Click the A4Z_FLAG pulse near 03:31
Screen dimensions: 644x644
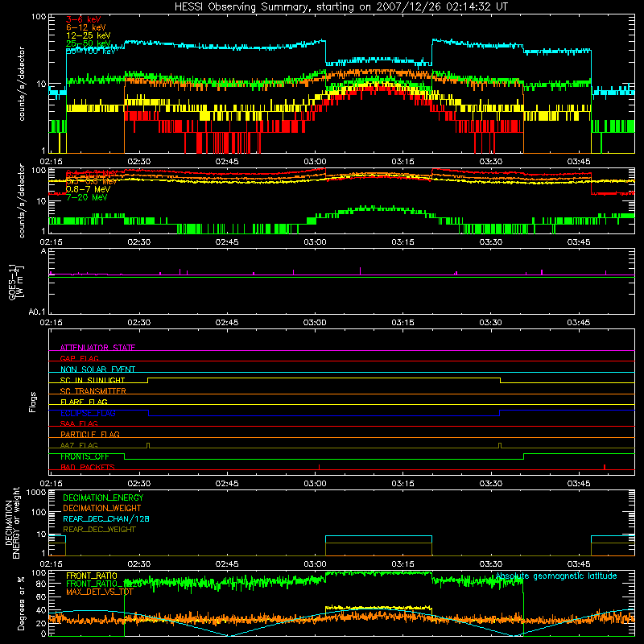click(x=500, y=446)
